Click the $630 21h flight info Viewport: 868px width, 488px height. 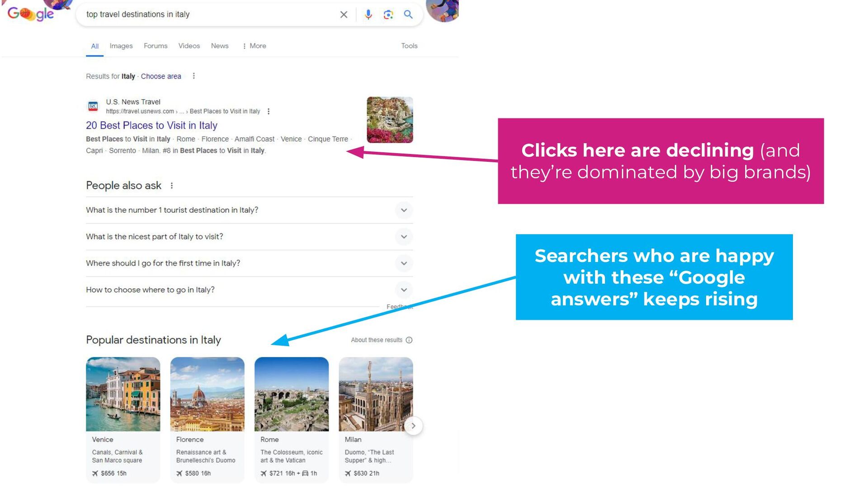[x=362, y=474]
